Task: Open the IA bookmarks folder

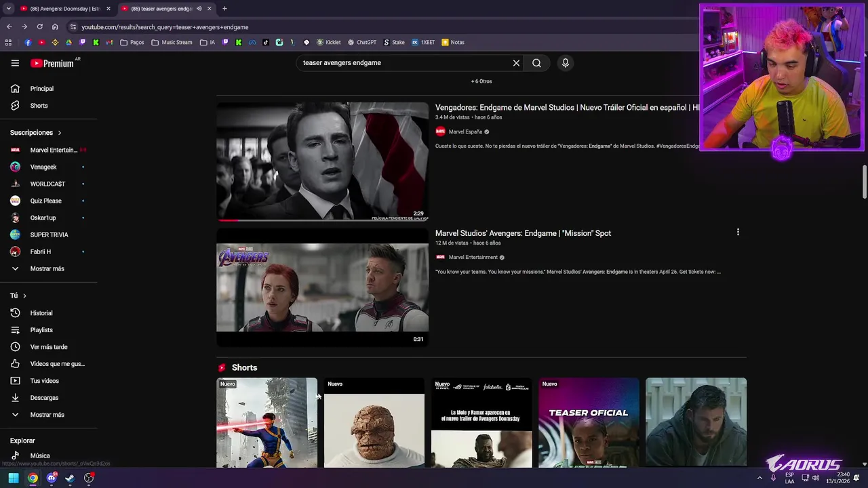Action: (208, 42)
